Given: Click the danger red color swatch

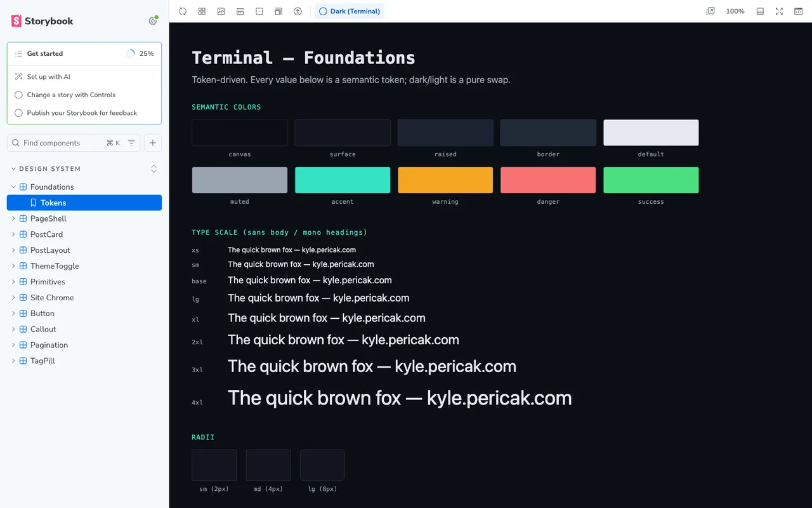Looking at the screenshot, I should point(548,180).
